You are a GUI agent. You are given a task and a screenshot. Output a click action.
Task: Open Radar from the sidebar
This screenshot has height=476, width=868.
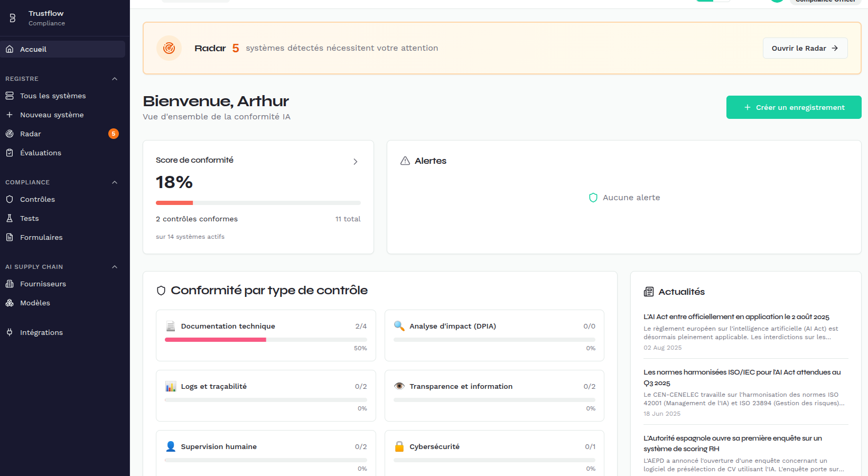coord(31,134)
